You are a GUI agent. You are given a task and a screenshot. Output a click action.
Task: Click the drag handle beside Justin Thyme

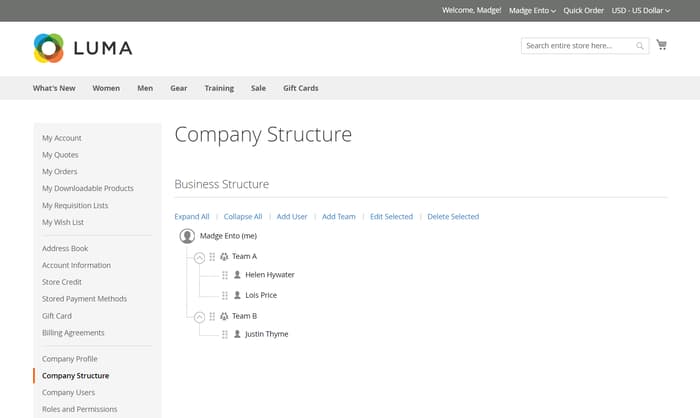pos(225,334)
